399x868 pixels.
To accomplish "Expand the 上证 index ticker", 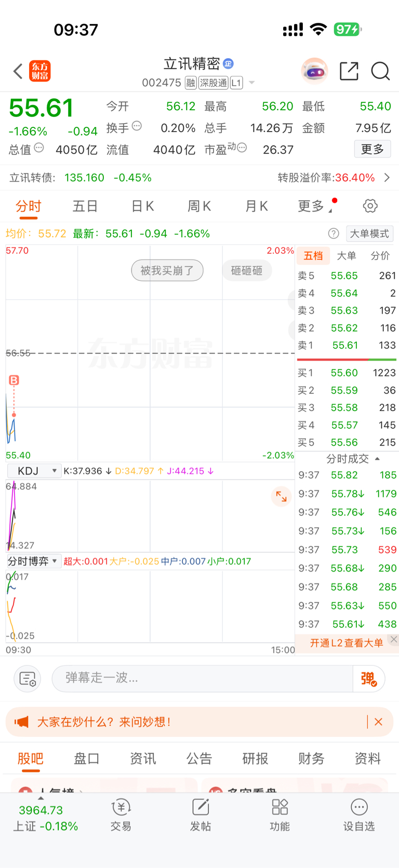I will (41, 798).
